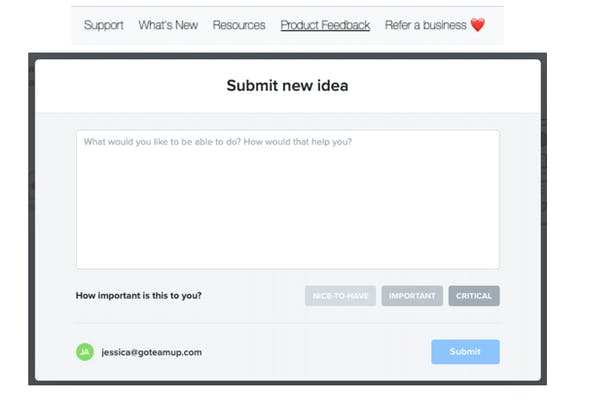Mark the idea as Critical
The image size is (600, 400).
coord(474,296)
